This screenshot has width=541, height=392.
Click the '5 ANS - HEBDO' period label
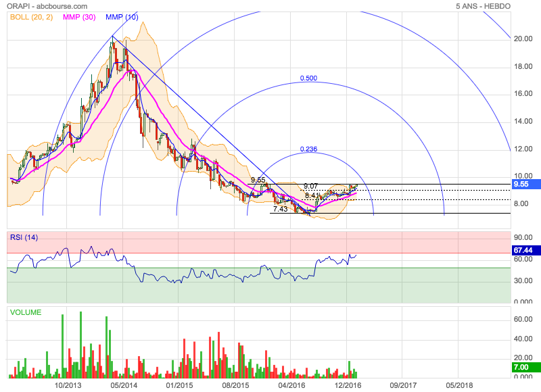pyautogui.click(x=483, y=6)
